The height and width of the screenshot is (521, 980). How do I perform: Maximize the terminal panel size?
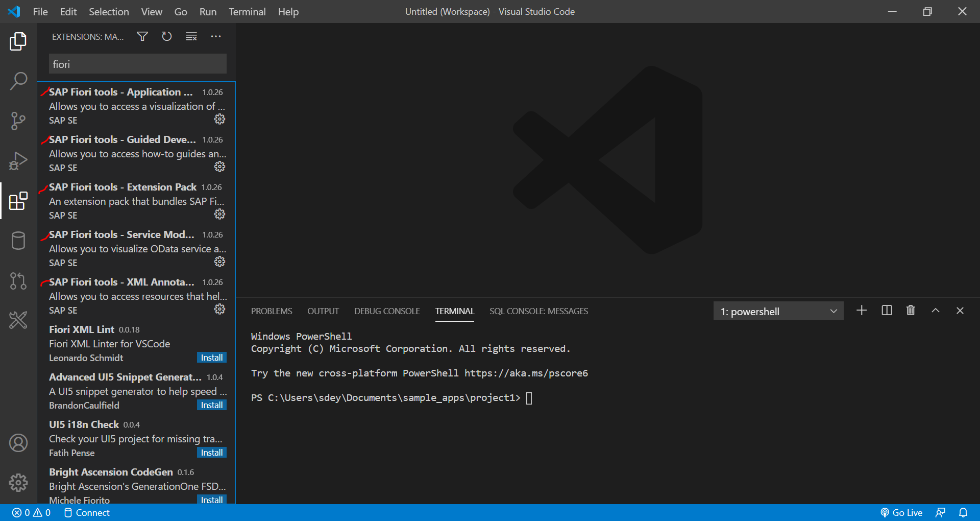[x=935, y=311]
